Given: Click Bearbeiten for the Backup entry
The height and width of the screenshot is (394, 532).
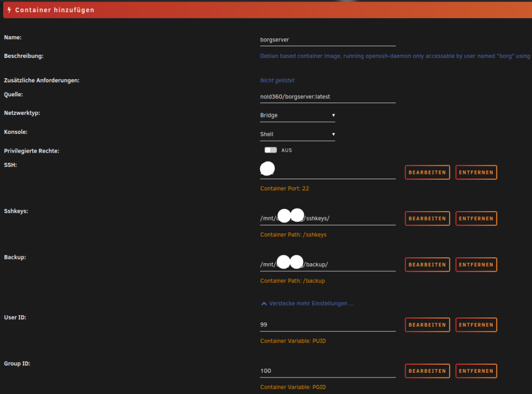Looking at the screenshot, I should pos(427,264).
